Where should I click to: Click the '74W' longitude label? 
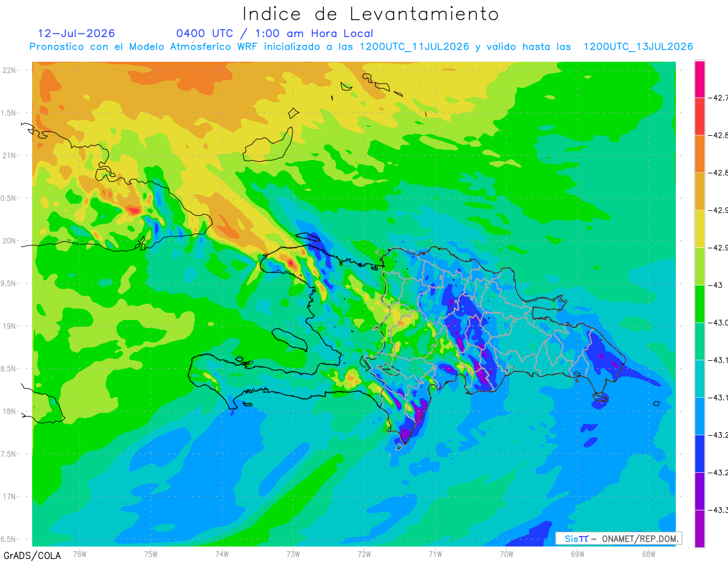click(x=222, y=554)
